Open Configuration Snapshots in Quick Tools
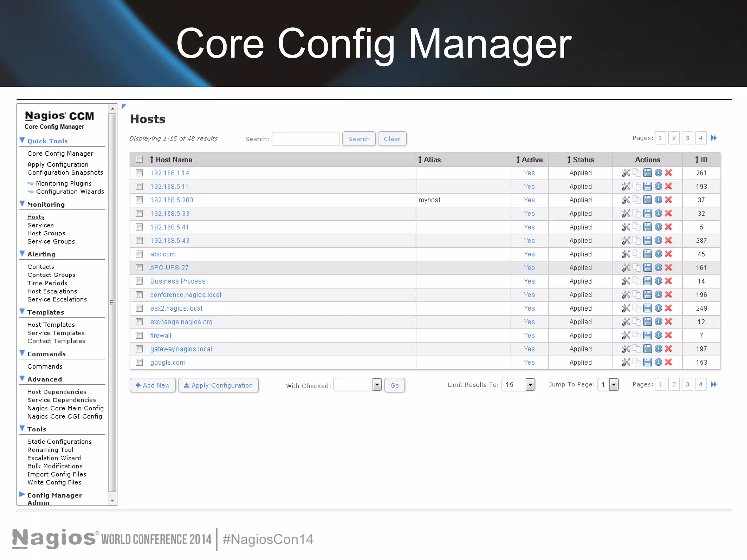This screenshot has width=747, height=560. click(x=65, y=173)
